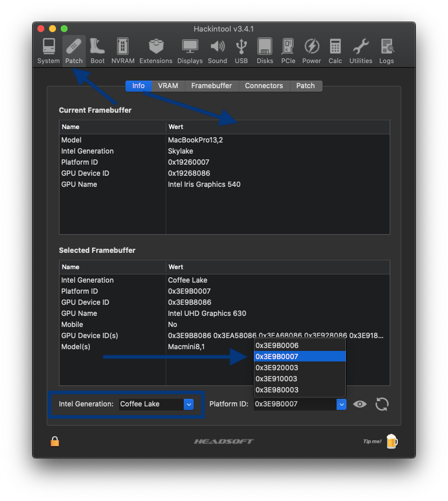
Task: Click the HEADSOFT logo link
Action: (223, 441)
